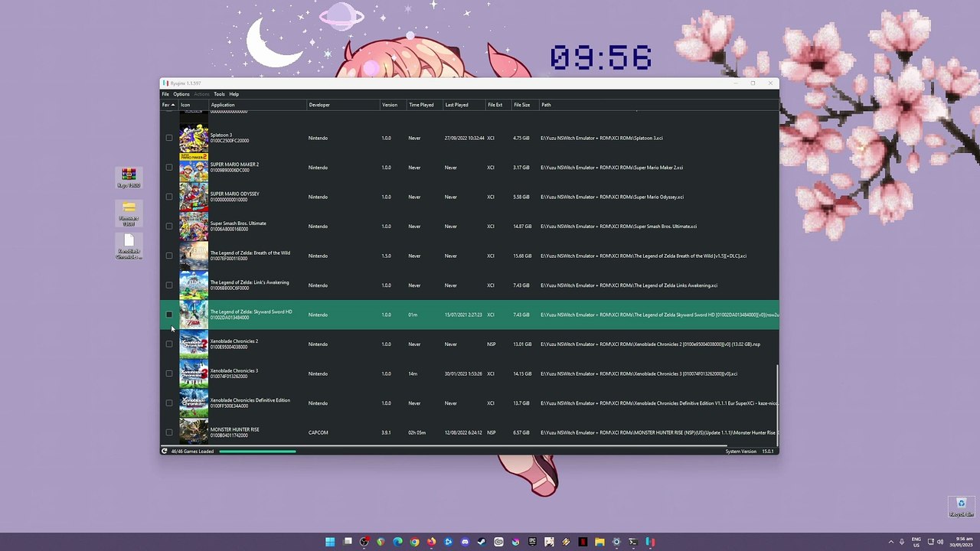This screenshot has width=980, height=551.
Task: Check favorite box for Xenoblade Chronicles 2
Action: click(x=169, y=344)
